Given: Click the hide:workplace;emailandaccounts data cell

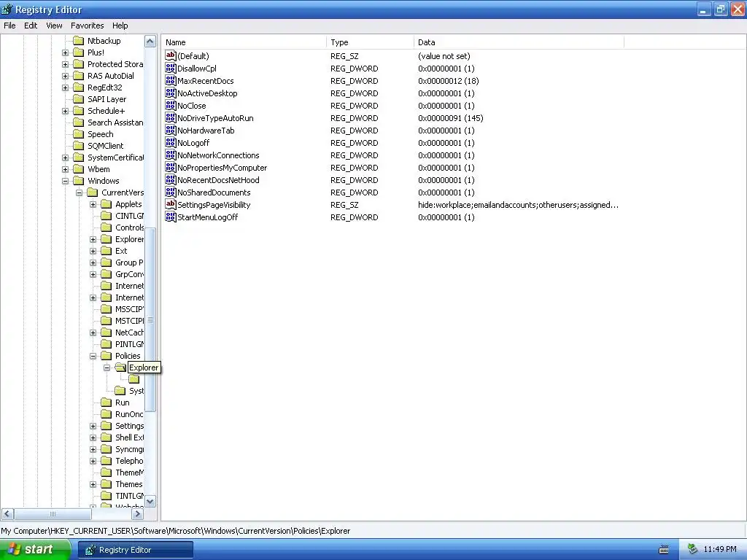Looking at the screenshot, I should 519,205.
